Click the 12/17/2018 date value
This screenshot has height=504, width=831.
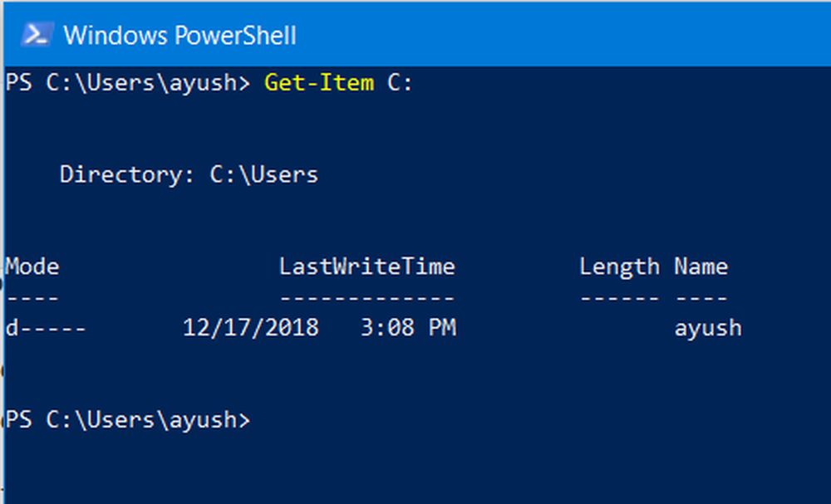pos(250,328)
